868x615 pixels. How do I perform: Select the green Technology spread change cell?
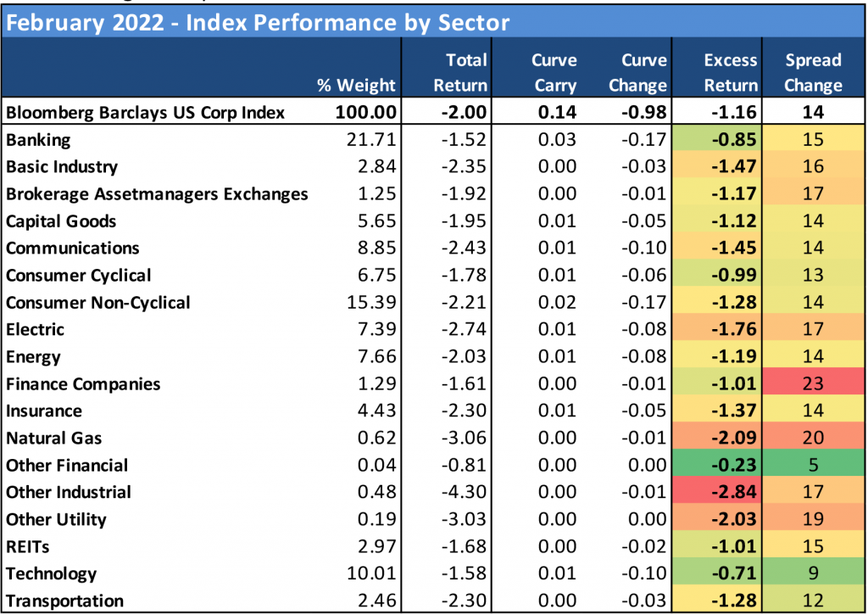[813, 573]
